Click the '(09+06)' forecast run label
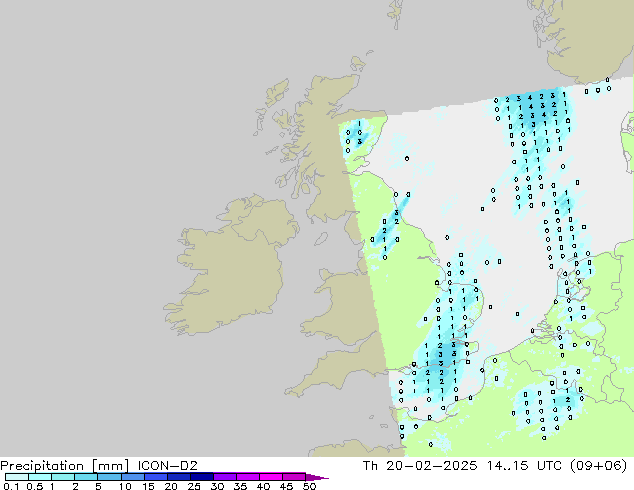This screenshot has width=634, height=490. coord(598,466)
